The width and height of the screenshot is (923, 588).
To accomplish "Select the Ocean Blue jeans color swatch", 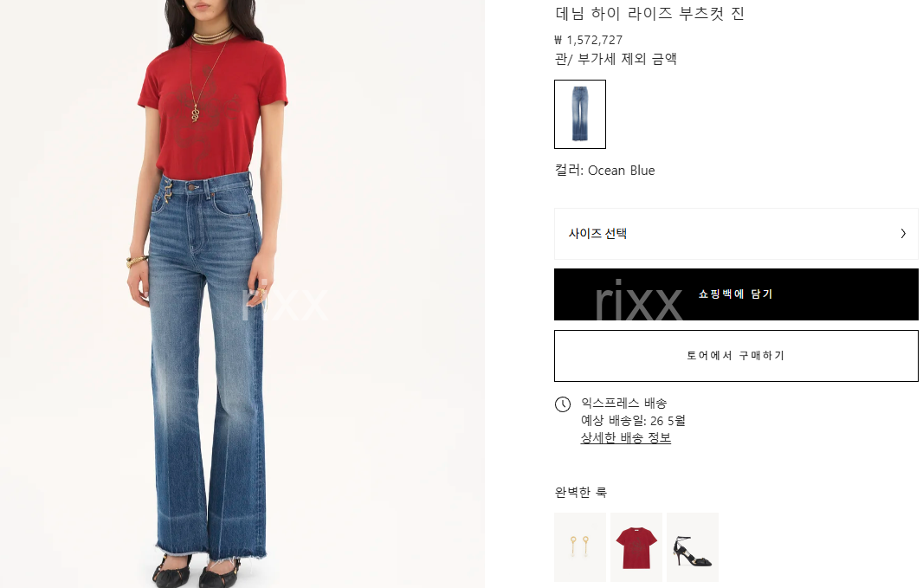I will coord(580,114).
